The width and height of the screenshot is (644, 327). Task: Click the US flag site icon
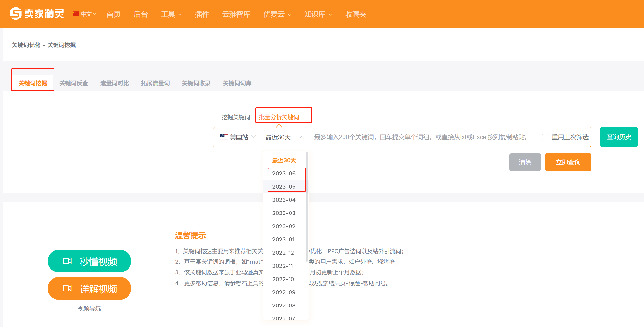click(x=224, y=137)
